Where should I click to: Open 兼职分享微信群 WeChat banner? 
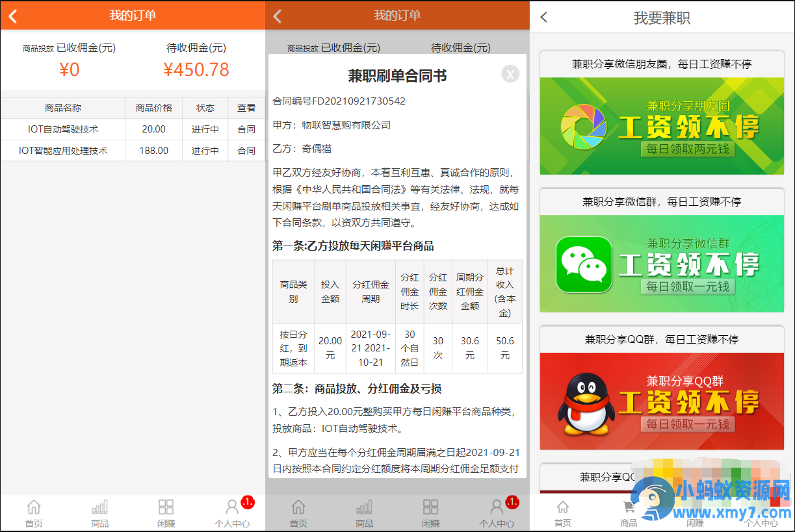[662, 264]
